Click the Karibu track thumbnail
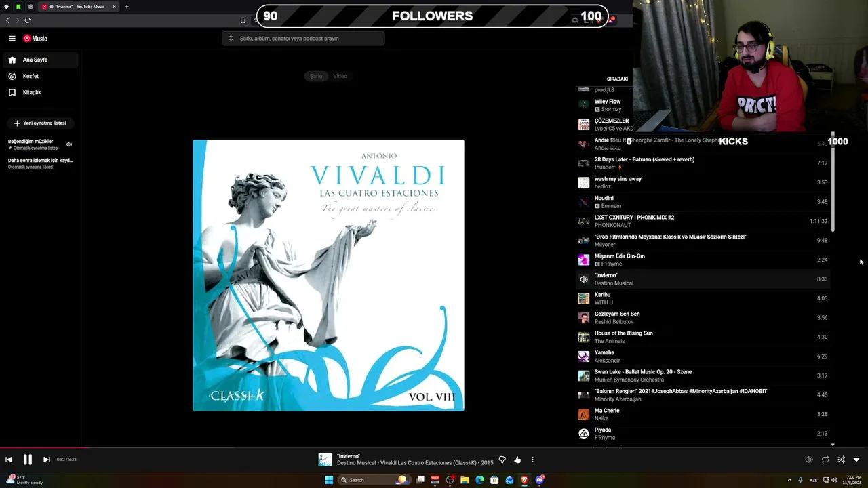The width and height of the screenshot is (868, 488). coord(583,298)
